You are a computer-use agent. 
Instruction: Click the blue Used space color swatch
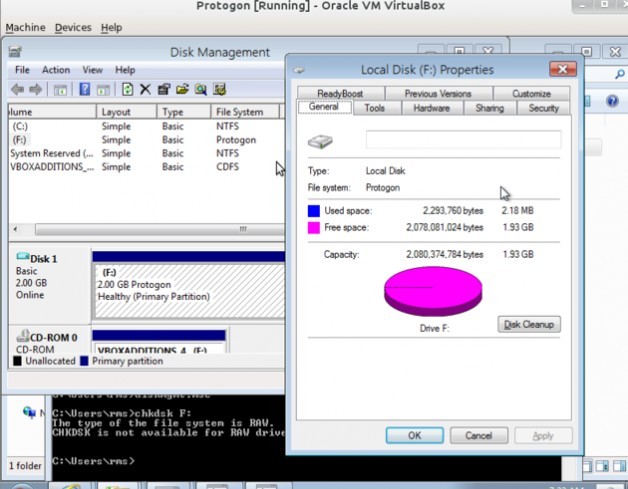(x=314, y=211)
